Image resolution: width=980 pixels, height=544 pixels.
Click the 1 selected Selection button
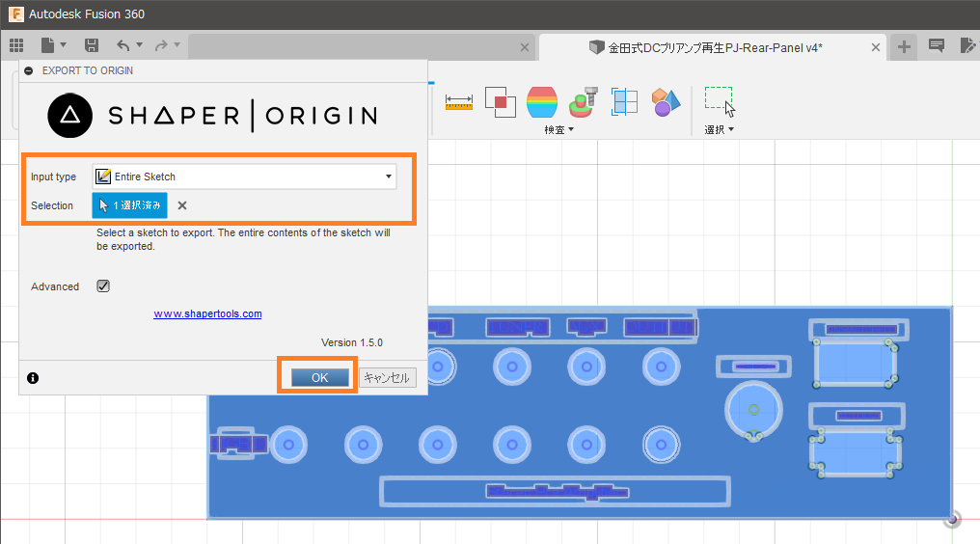click(129, 205)
